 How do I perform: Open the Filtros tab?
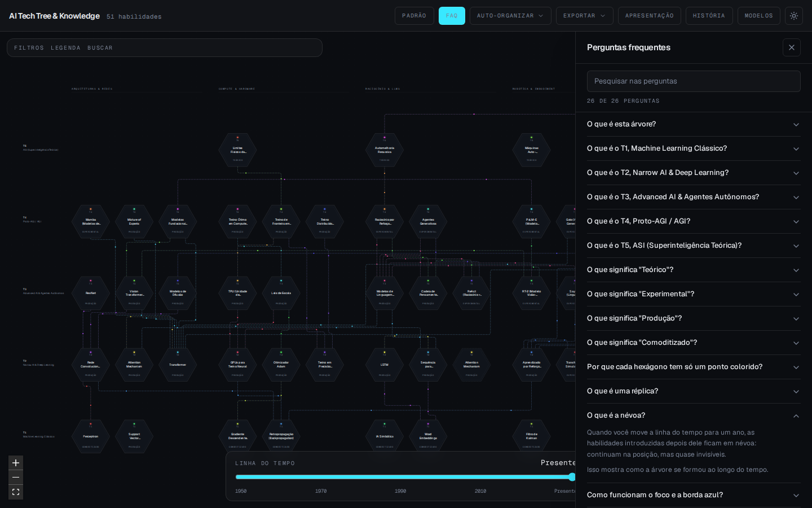click(x=29, y=48)
